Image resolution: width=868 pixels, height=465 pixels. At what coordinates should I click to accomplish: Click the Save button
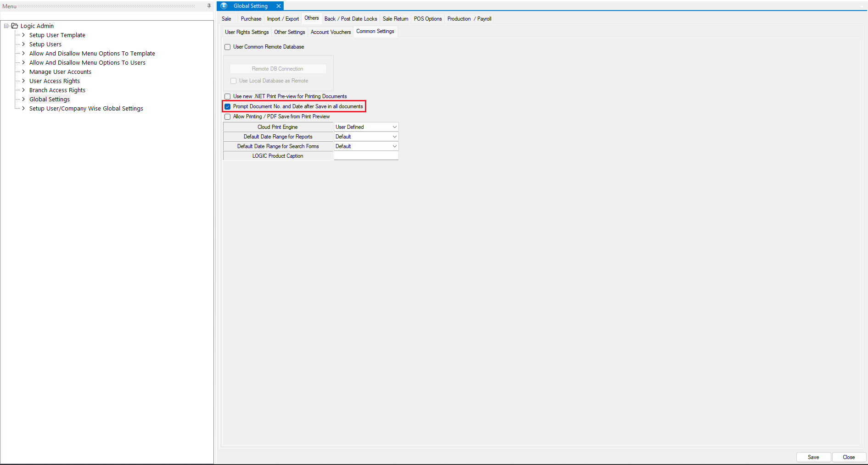pos(813,457)
